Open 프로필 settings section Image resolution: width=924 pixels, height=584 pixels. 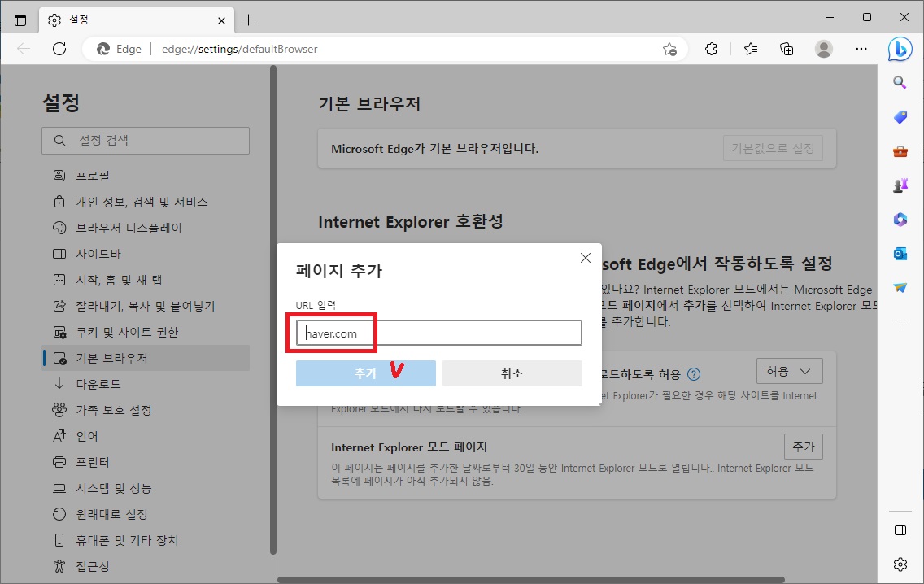(146, 176)
